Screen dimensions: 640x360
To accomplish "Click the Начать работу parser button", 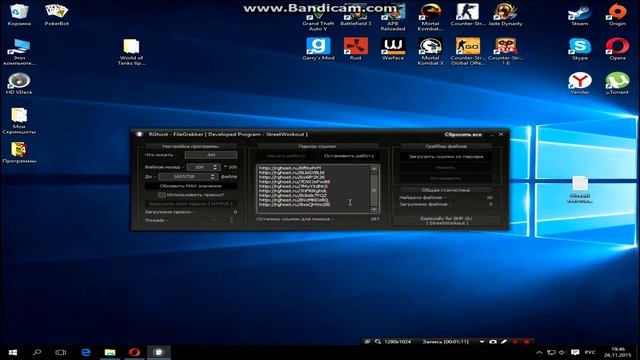I will [x=286, y=156].
